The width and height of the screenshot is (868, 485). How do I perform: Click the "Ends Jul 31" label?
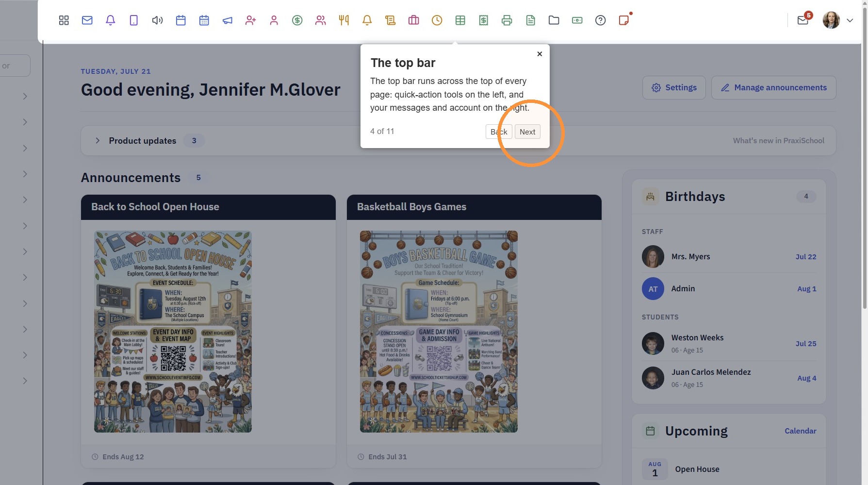click(388, 457)
